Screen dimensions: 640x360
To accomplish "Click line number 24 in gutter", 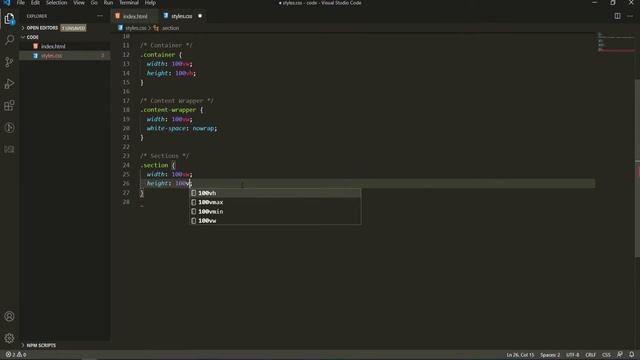I will click(x=126, y=165).
